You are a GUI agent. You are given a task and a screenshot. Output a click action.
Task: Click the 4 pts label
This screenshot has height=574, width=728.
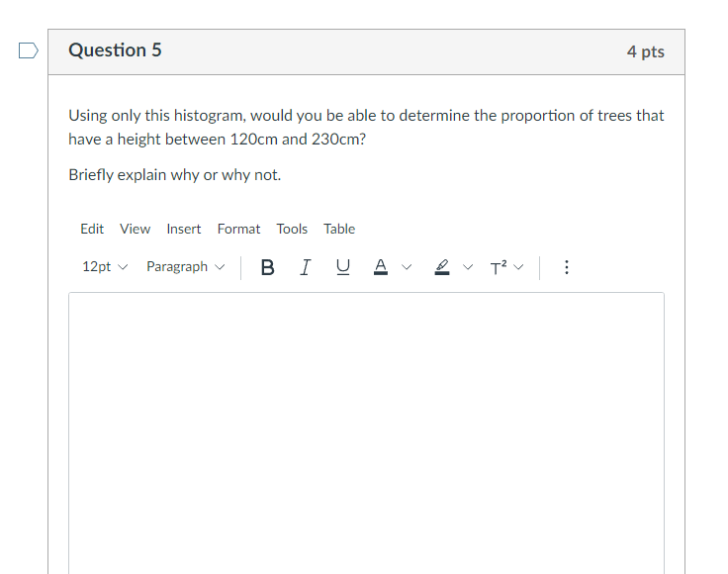[645, 51]
